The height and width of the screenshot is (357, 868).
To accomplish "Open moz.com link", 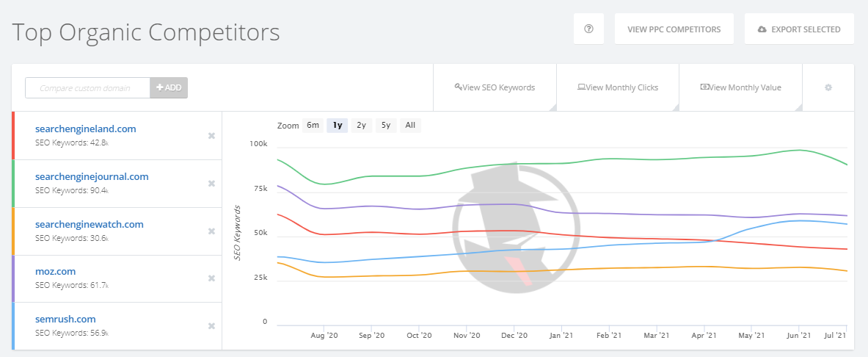I will click(x=55, y=271).
